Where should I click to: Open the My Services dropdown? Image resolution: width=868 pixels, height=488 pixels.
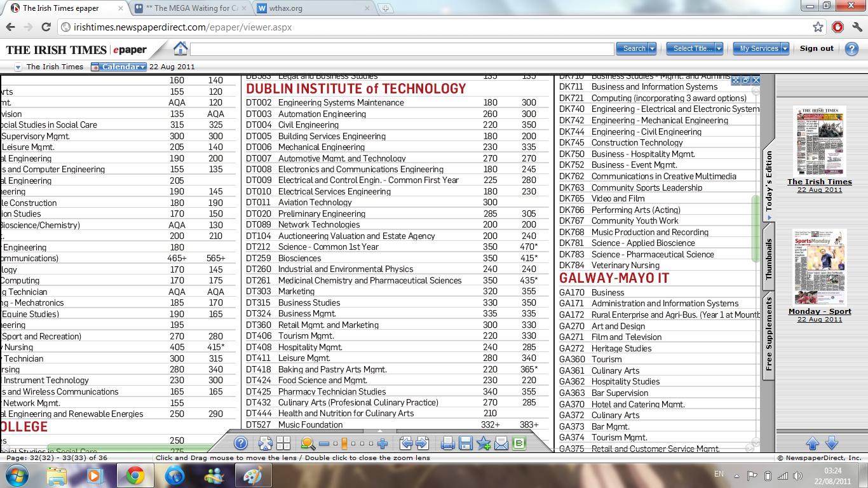coord(785,48)
